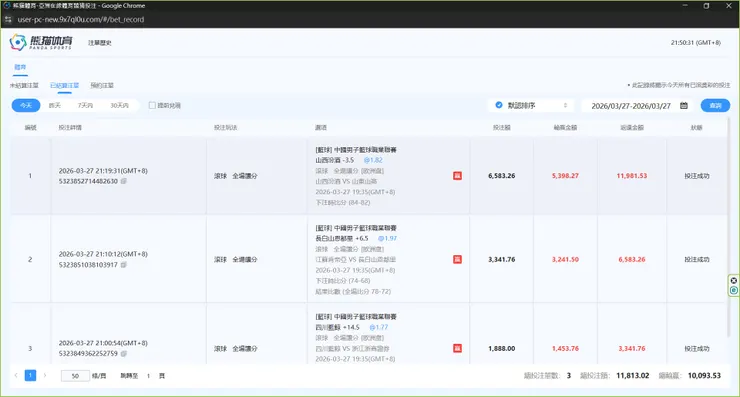This screenshot has width=740, height=397.
Task: Select the 今天 date filter
Action: pyautogui.click(x=26, y=105)
